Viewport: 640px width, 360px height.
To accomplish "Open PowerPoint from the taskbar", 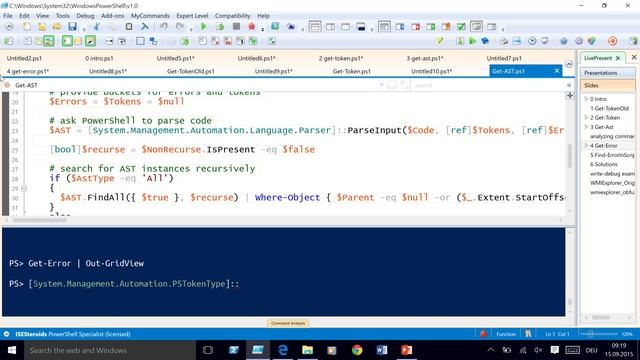I will tap(407, 350).
